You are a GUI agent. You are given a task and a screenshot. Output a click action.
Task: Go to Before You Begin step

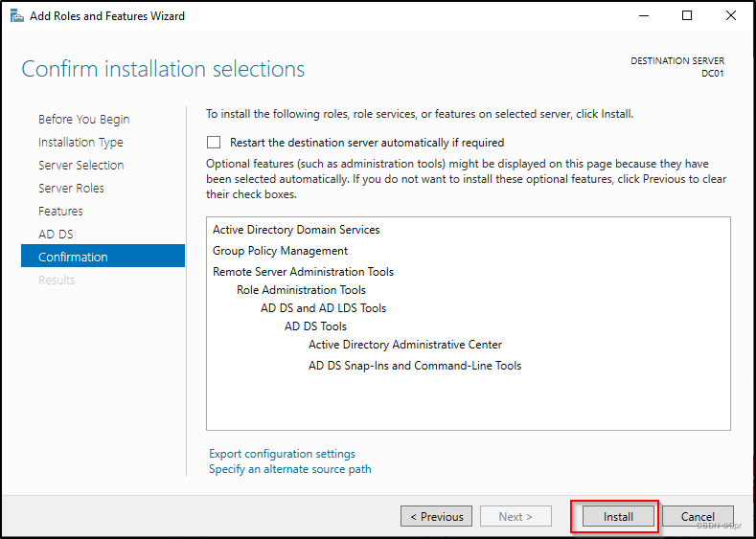pyautogui.click(x=84, y=119)
